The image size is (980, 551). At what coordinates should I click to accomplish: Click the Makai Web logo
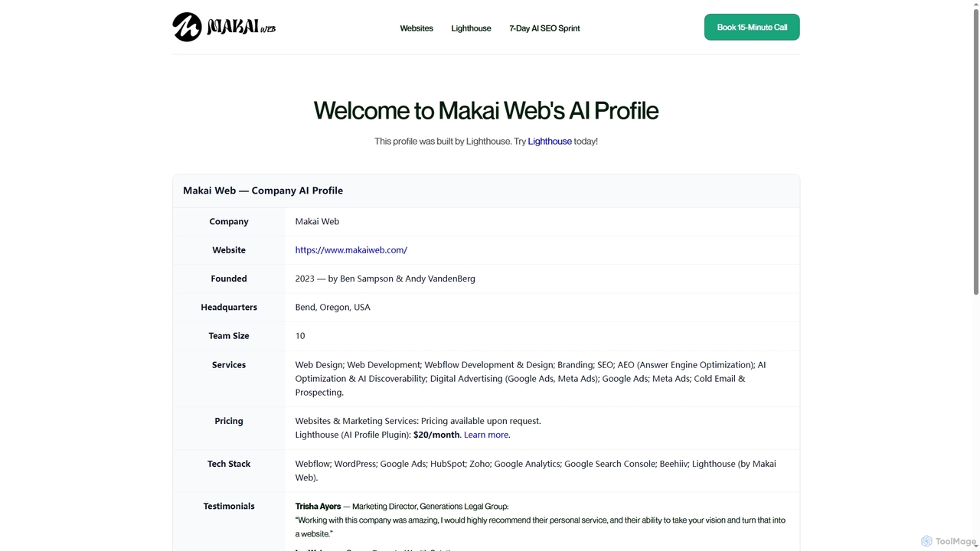(224, 27)
